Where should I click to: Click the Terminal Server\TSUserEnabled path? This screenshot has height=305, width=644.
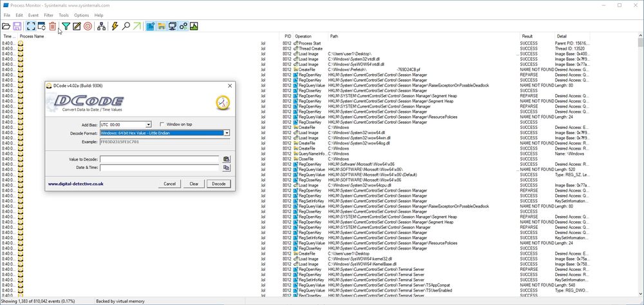[390, 290]
